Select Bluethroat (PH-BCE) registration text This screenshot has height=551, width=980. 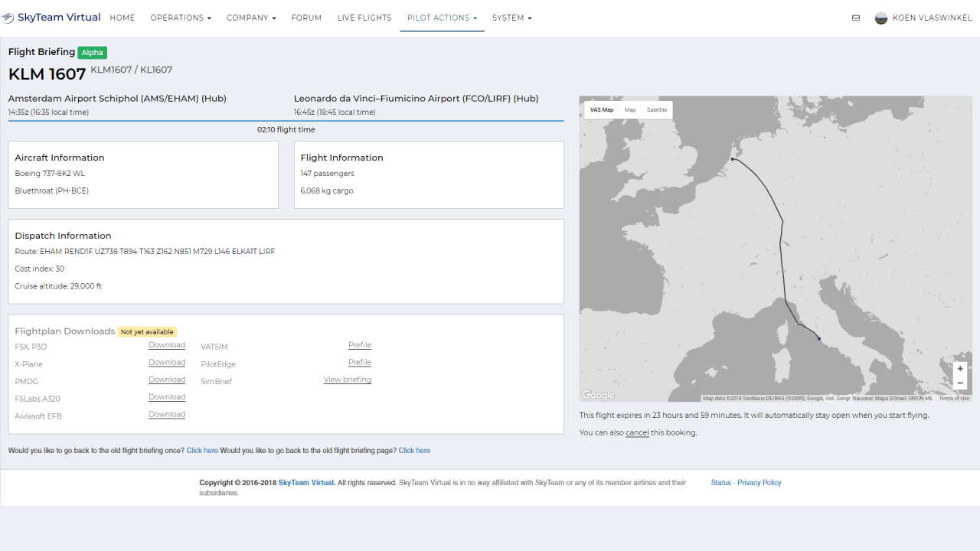52,191
